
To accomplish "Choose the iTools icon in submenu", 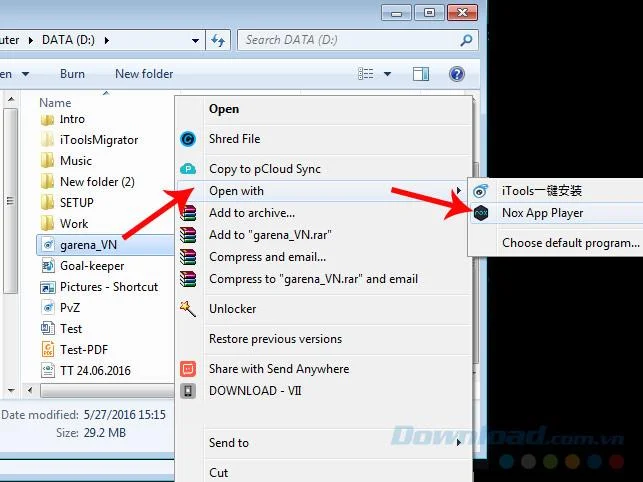I will coord(481,191).
